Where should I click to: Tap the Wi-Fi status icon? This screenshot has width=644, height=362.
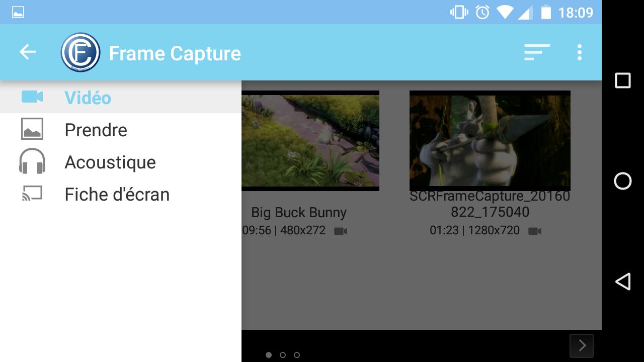pos(505,12)
